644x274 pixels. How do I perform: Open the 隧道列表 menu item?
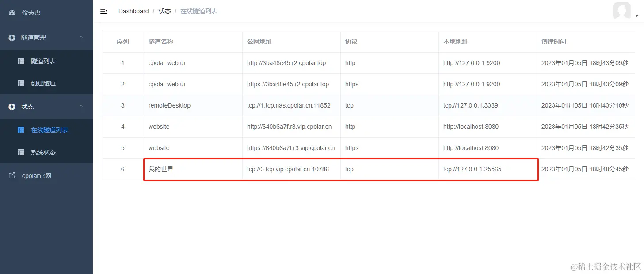[x=46, y=61]
